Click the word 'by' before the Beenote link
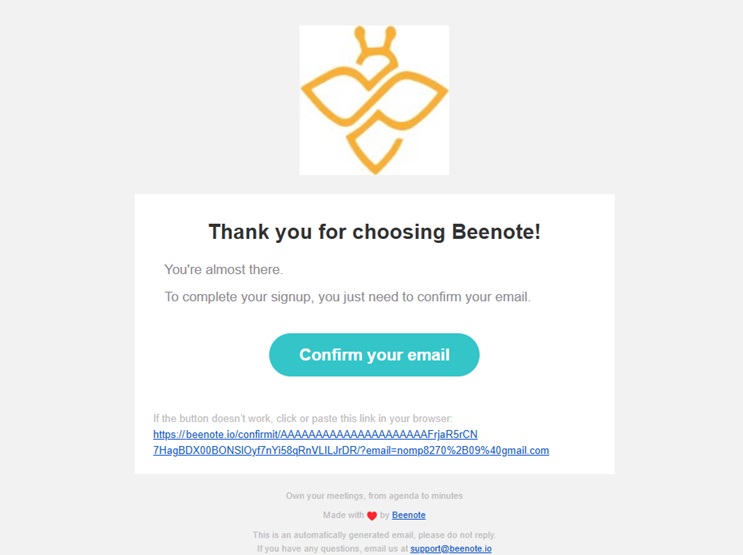The image size is (743, 555). tap(384, 515)
